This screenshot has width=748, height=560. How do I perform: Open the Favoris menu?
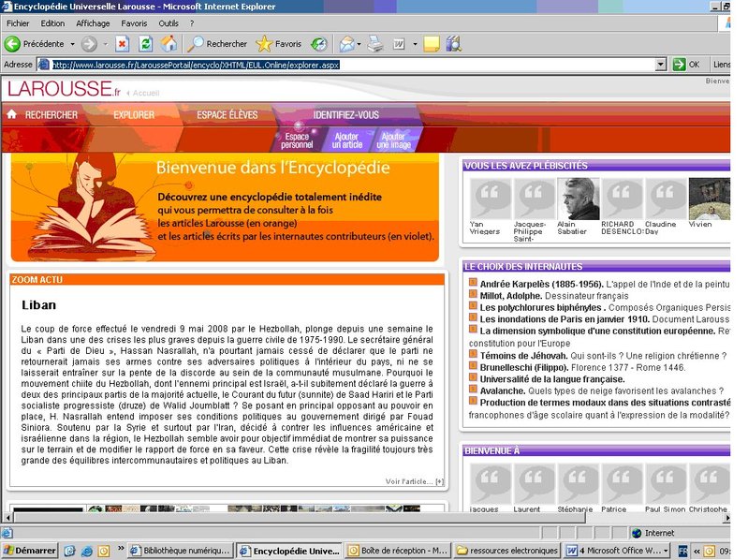tap(134, 23)
